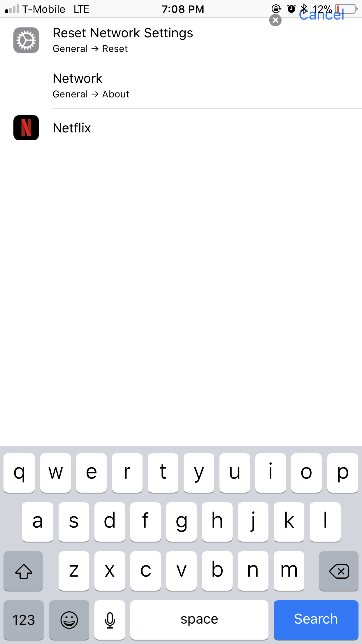Tap the letter t key

[x=163, y=473]
